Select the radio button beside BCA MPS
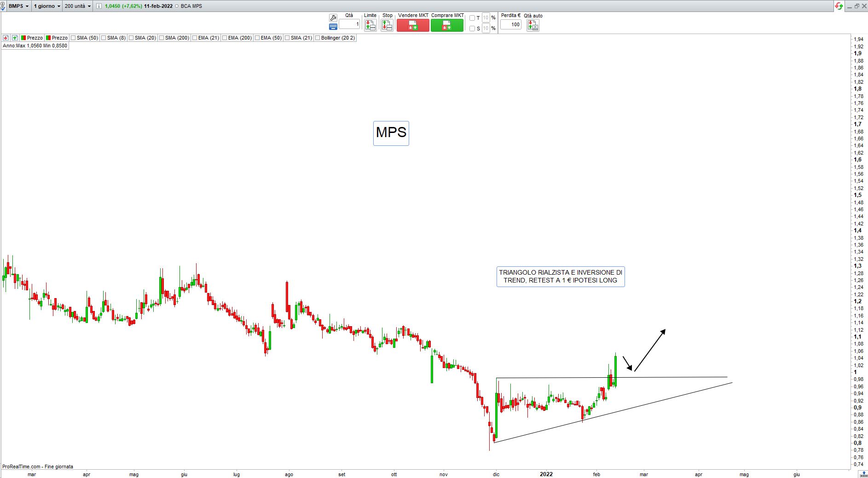This screenshot has height=478, width=868. 177,6
